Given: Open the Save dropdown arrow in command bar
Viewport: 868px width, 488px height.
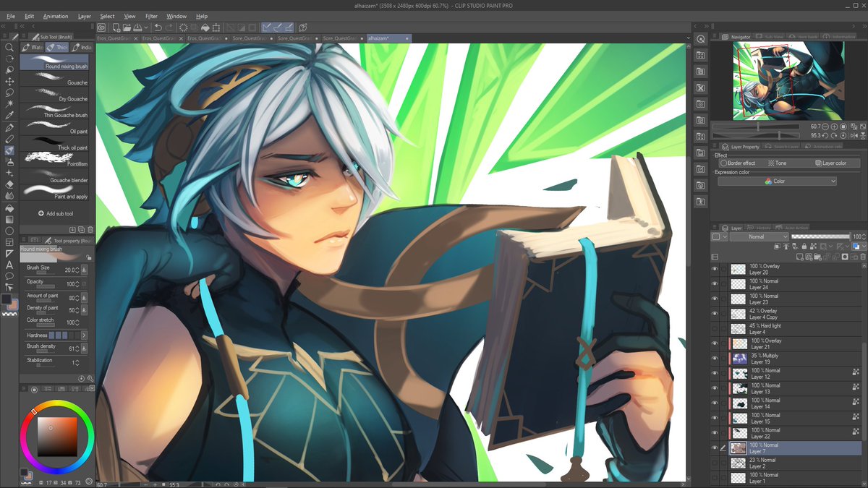Looking at the screenshot, I should [x=145, y=27].
